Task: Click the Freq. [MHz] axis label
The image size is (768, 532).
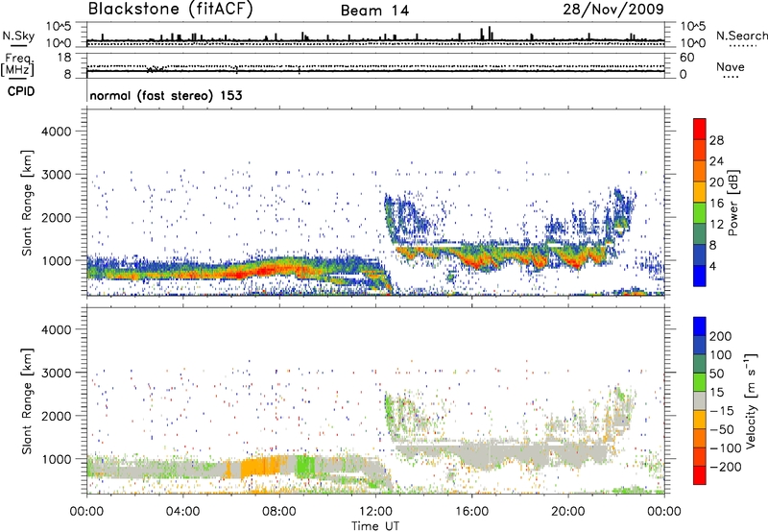Action: click(x=17, y=64)
